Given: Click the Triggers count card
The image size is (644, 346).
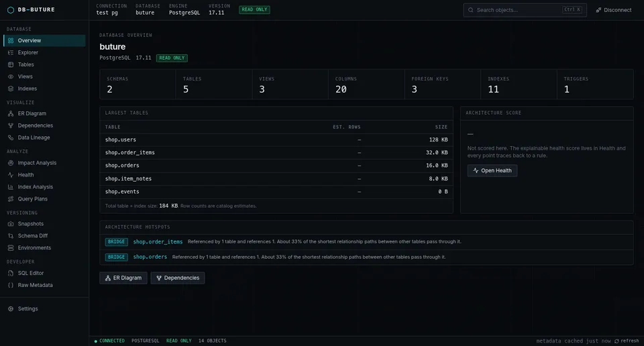Looking at the screenshot, I should point(595,84).
